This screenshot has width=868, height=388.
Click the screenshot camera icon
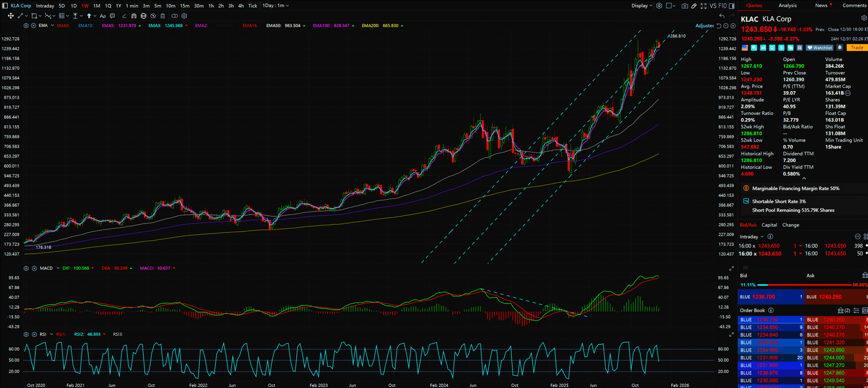coord(685,6)
